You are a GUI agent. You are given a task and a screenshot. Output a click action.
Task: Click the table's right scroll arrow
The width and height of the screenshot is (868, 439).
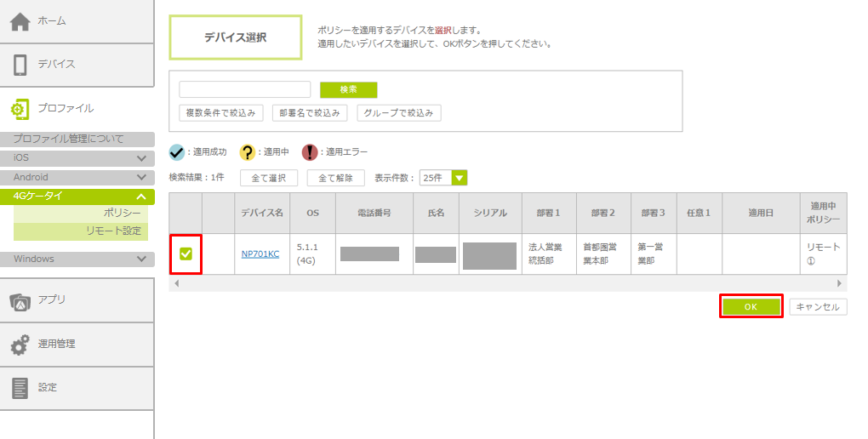839,283
